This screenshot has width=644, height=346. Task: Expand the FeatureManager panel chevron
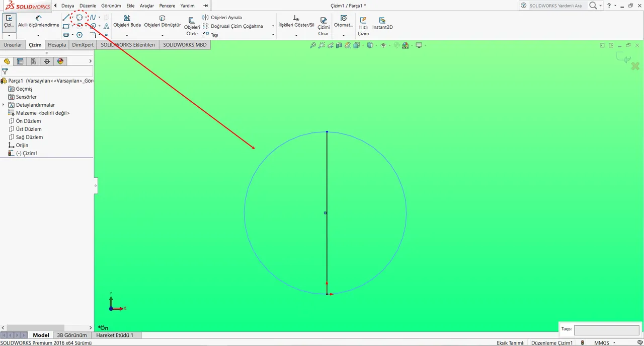91,61
